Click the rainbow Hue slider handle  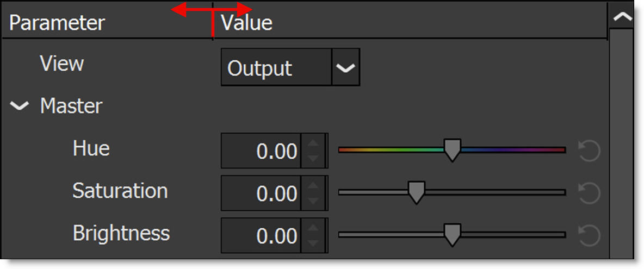pos(452,149)
